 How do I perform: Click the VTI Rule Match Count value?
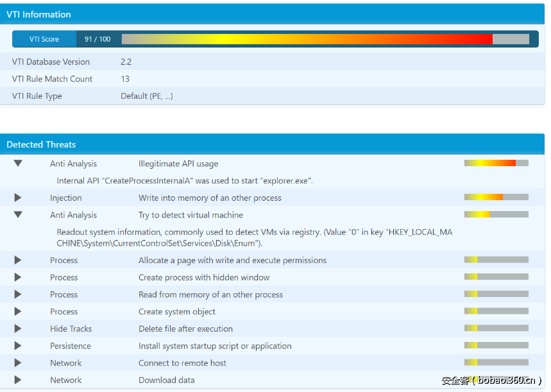pos(125,79)
